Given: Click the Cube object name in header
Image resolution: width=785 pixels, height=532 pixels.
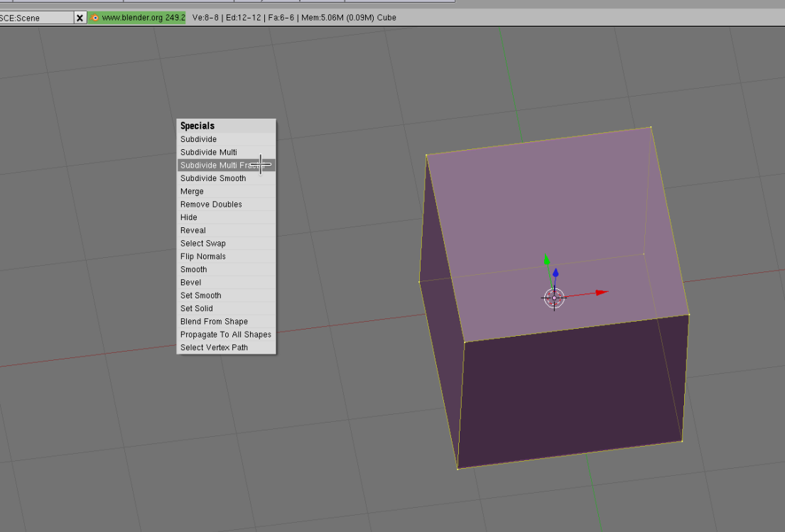Looking at the screenshot, I should point(386,18).
